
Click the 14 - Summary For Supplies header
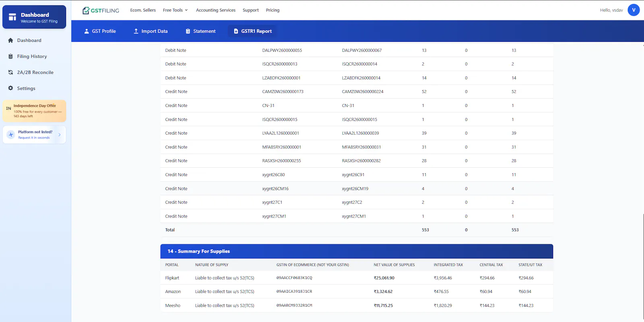coord(357,251)
